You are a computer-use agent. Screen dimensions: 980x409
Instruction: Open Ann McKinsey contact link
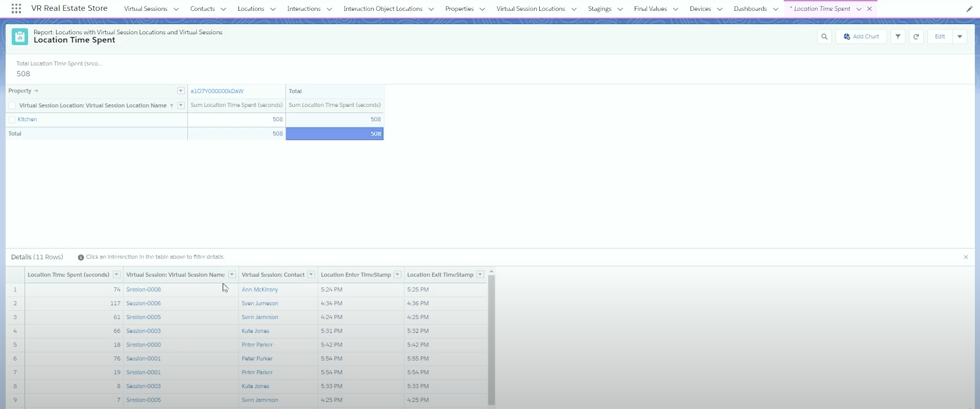[260, 289]
